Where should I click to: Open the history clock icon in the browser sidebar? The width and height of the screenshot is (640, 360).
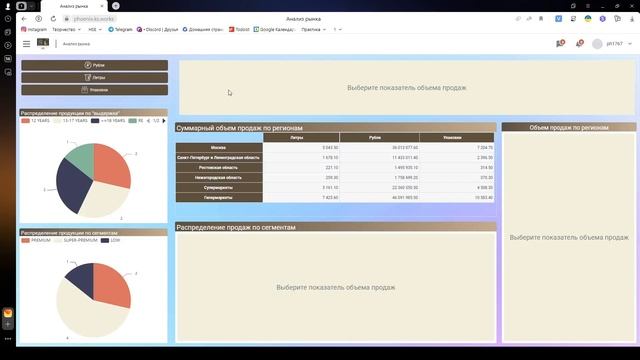8,19
